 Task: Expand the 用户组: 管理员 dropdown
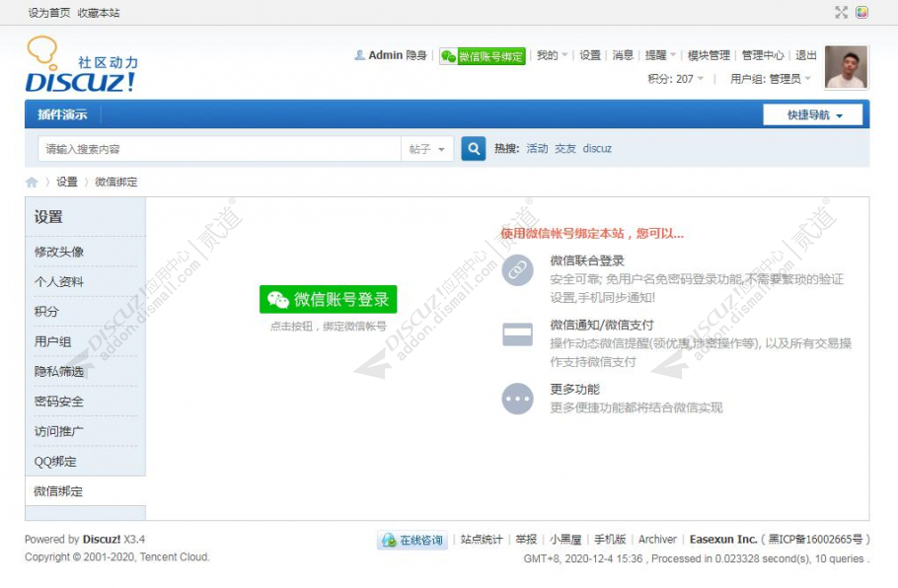pos(771,79)
